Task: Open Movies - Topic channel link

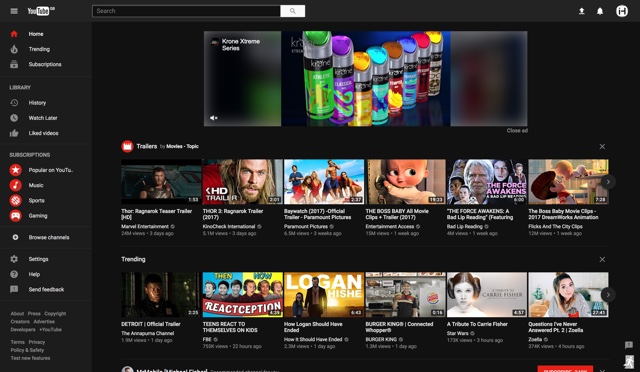Action: click(x=182, y=146)
